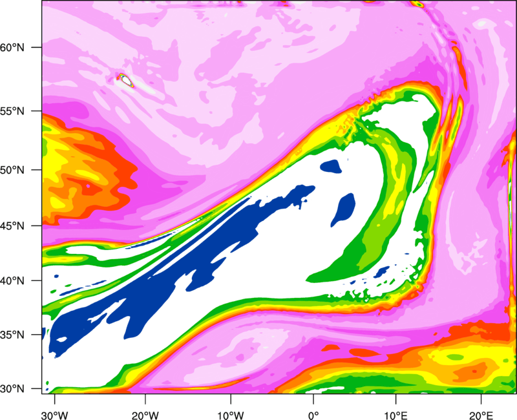517x420 pixels.
Task: Click the 30°W longitude label
Action: [x=54, y=415]
